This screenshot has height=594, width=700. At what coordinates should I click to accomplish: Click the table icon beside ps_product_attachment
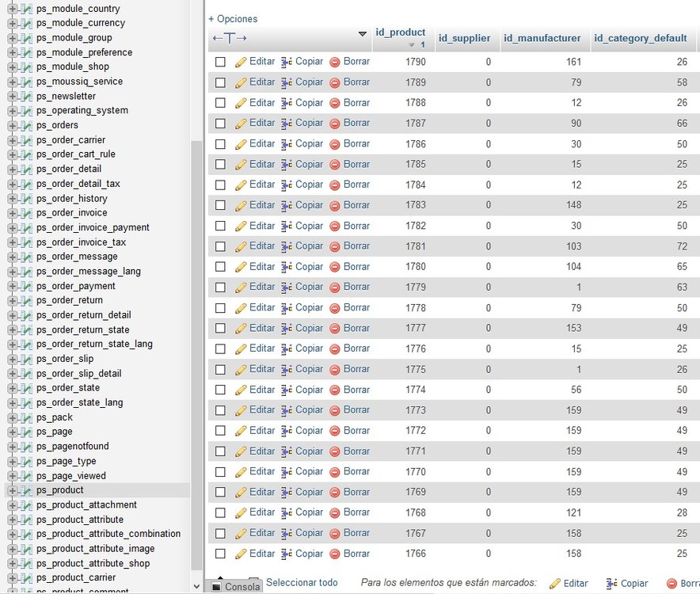(x=26, y=505)
